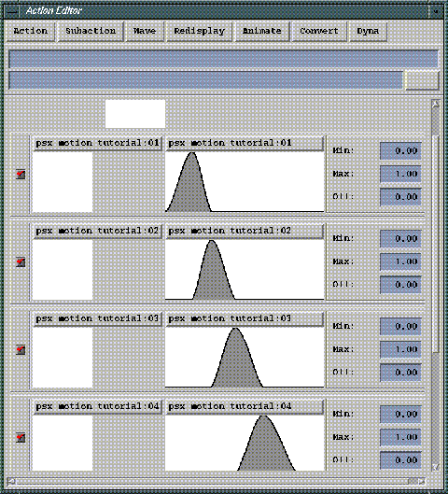Toggle checkbox for psx motion tutorial:04
This screenshot has width=448, height=494.
click(x=21, y=437)
